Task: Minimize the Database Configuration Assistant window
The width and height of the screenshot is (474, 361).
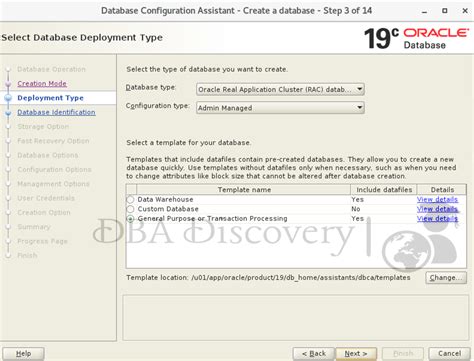Action: [424, 11]
